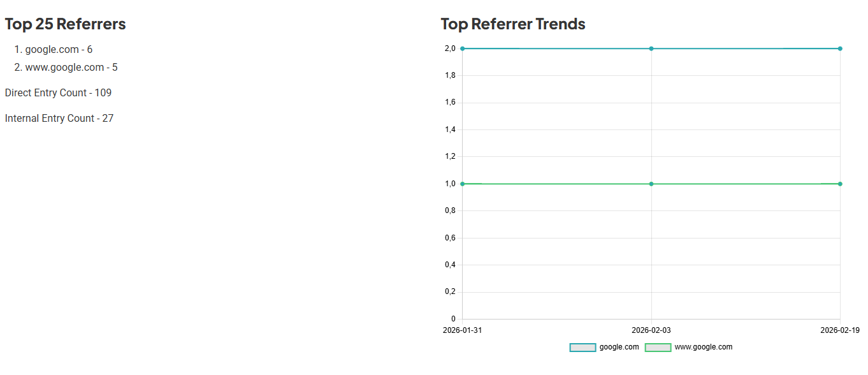Click the 2026-02-19 axis date label
This screenshot has width=868, height=375.
839,330
